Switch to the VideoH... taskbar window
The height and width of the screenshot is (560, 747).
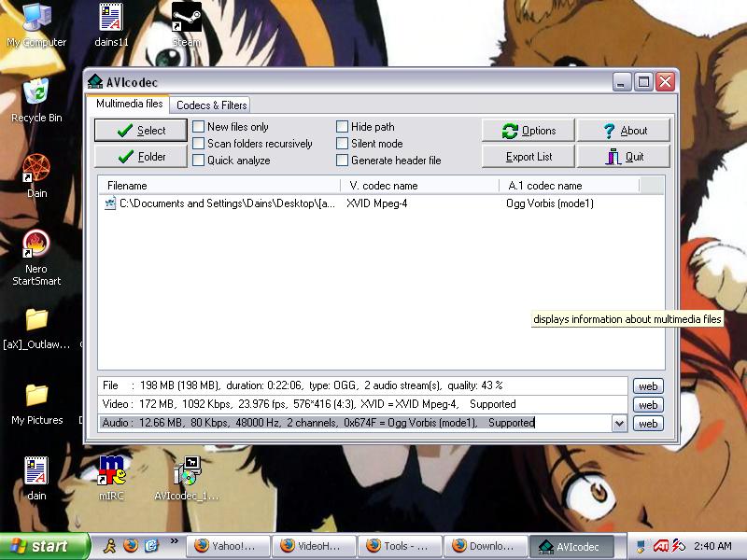coord(314,546)
